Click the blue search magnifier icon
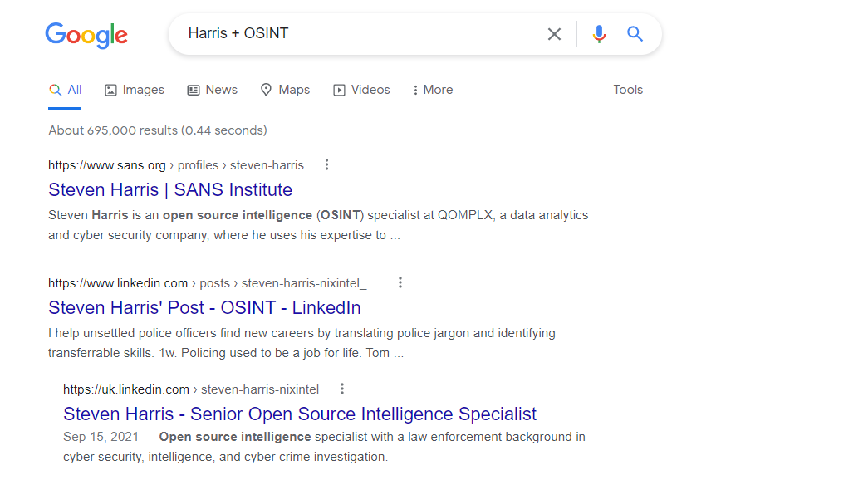Viewport: 868px width, 480px height. click(x=635, y=34)
